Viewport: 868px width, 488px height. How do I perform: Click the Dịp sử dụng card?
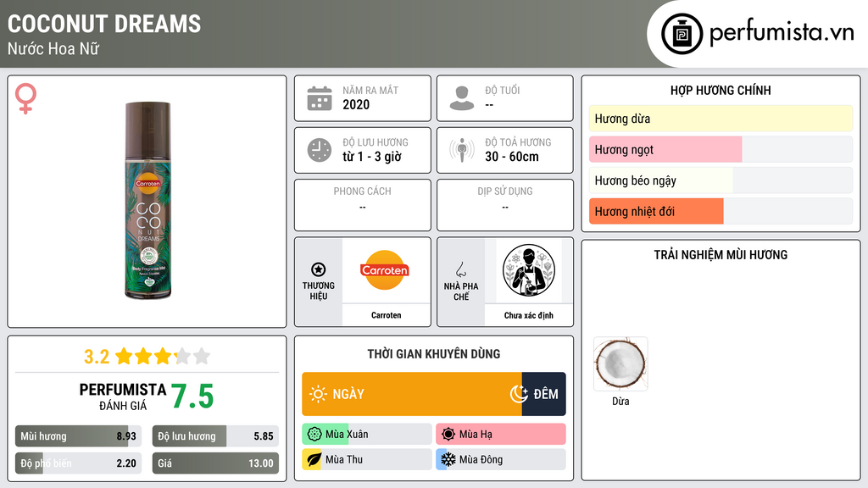(505, 205)
